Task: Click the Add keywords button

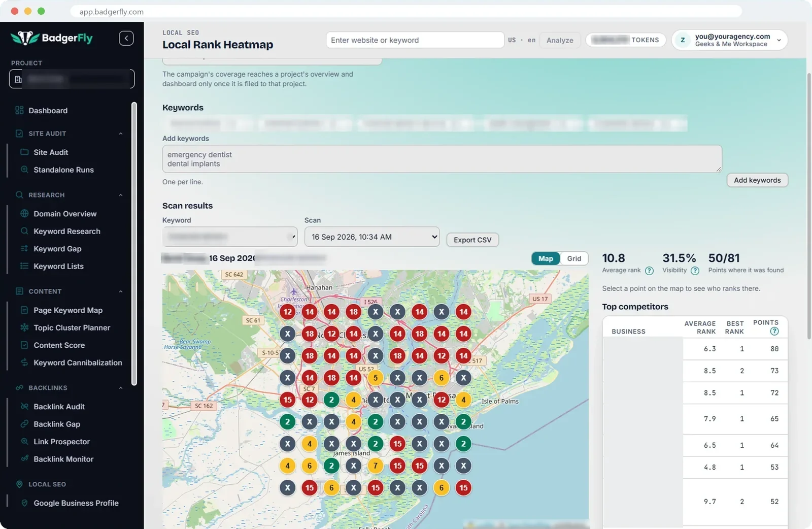Action: pos(757,180)
